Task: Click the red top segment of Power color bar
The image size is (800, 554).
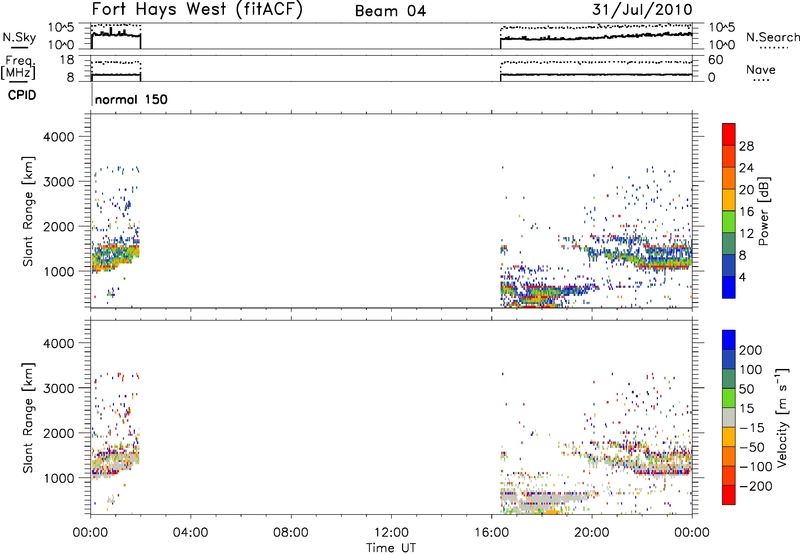Action: 729,134
